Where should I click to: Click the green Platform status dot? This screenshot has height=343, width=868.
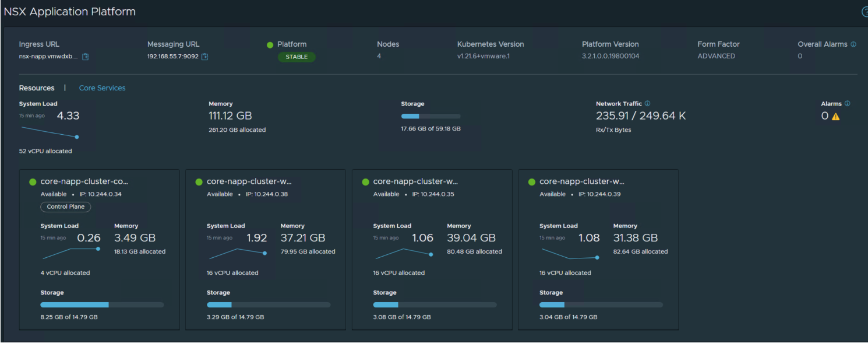(270, 45)
